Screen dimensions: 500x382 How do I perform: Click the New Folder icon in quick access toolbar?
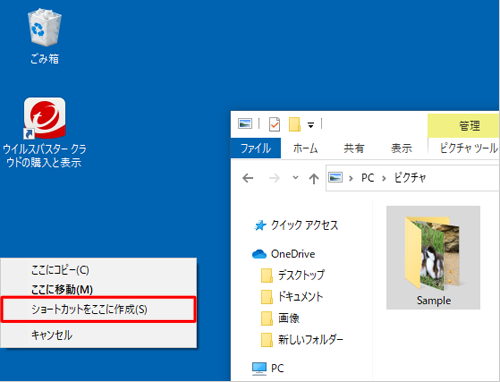295,124
